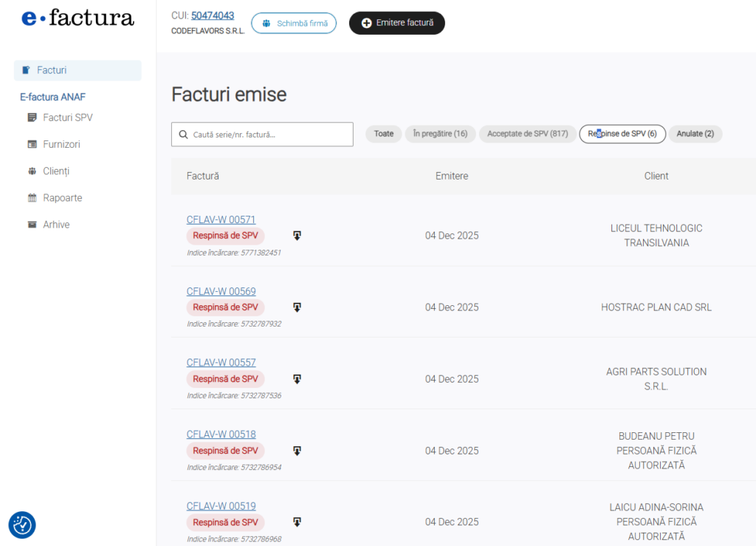
Task: Select Arhive in the sidebar menu
Action: [56, 225]
